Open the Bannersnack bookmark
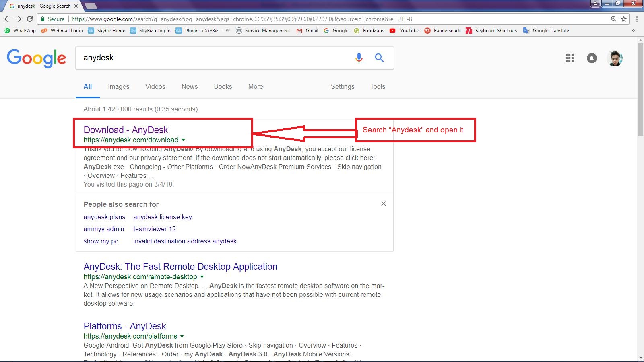This screenshot has height=362, width=644. point(442,31)
